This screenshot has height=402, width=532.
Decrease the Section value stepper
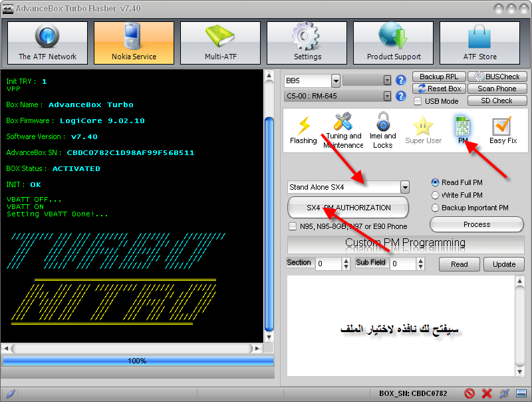(x=346, y=267)
